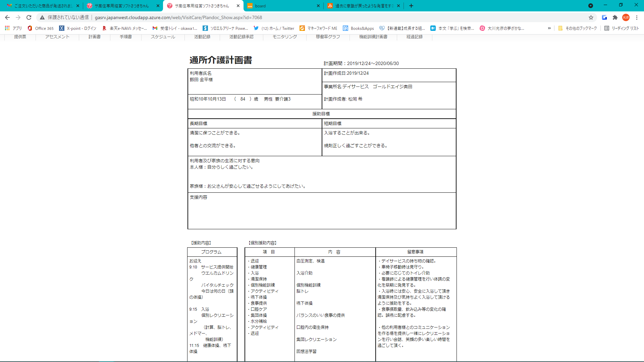Open the Extensions puzzle icon
Screen dimensions: 644x362
coord(615,17)
